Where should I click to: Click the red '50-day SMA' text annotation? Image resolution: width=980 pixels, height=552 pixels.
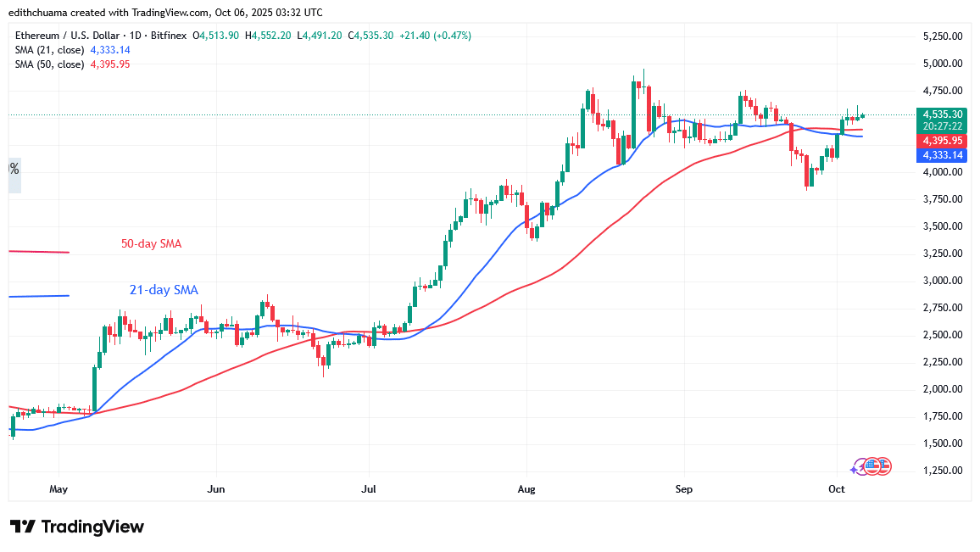(149, 244)
